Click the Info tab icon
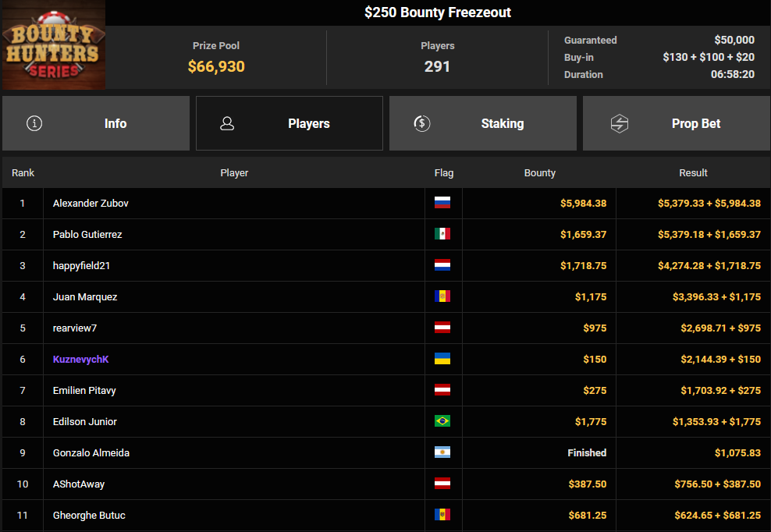771x532 pixels. (34, 123)
